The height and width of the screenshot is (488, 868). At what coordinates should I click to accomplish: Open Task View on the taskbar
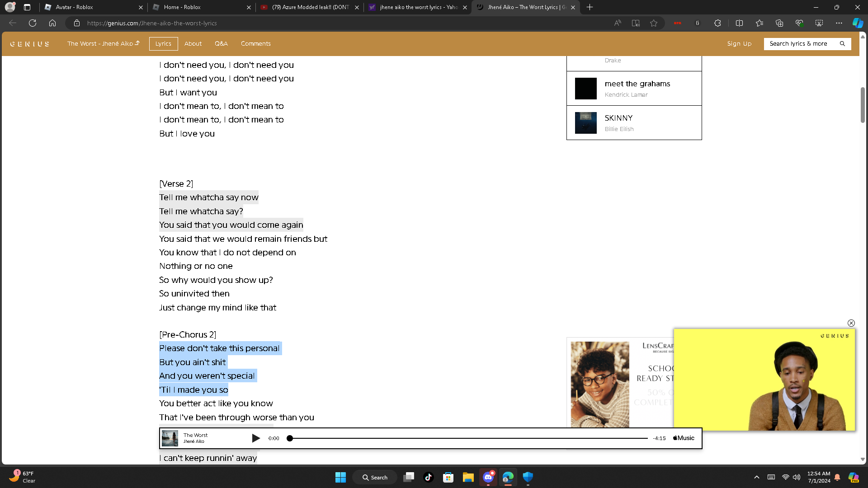409,477
